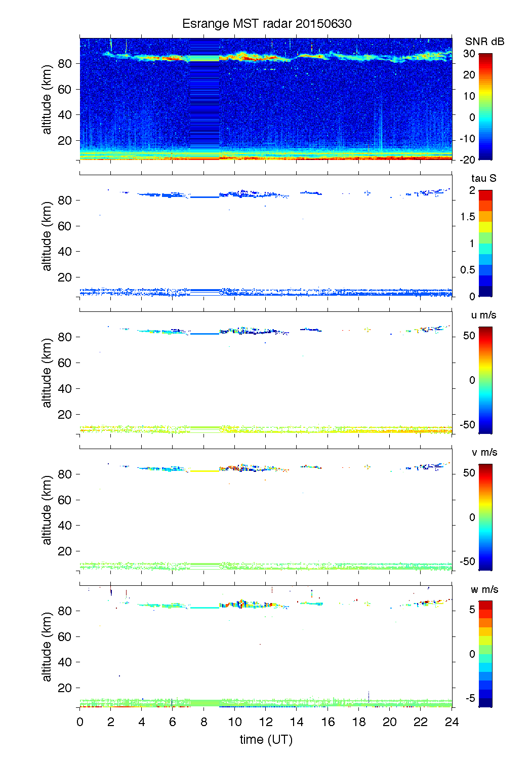Click the 12 tick label on time axis

pyautogui.click(x=266, y=722)
